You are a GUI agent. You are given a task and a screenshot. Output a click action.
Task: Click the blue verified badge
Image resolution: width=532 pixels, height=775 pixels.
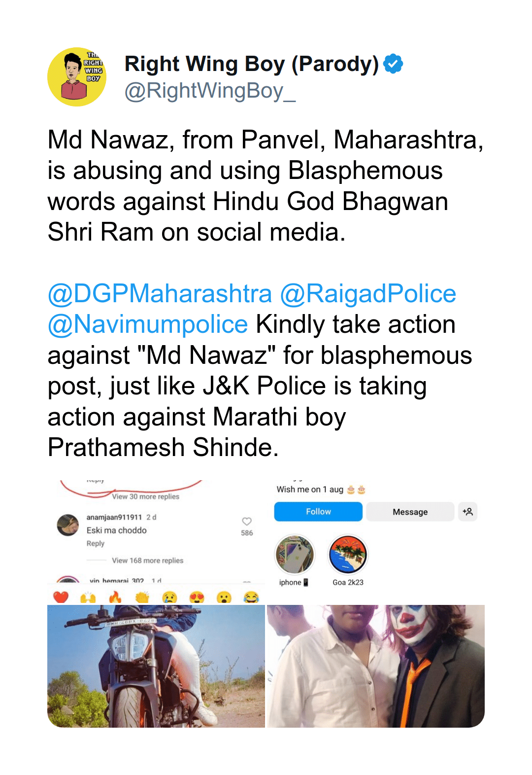pos(393,64)
